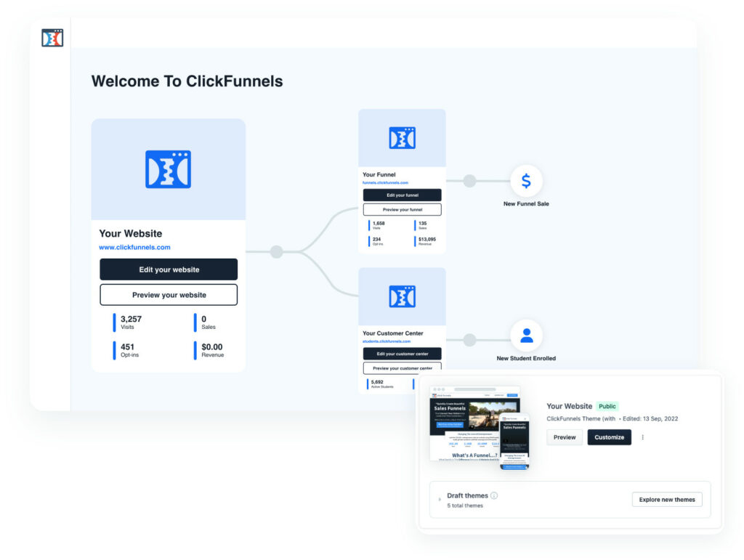Click the $13,095 revenue funnel statistic
This screenshot has height=560, width=744.
coord(426,241)
